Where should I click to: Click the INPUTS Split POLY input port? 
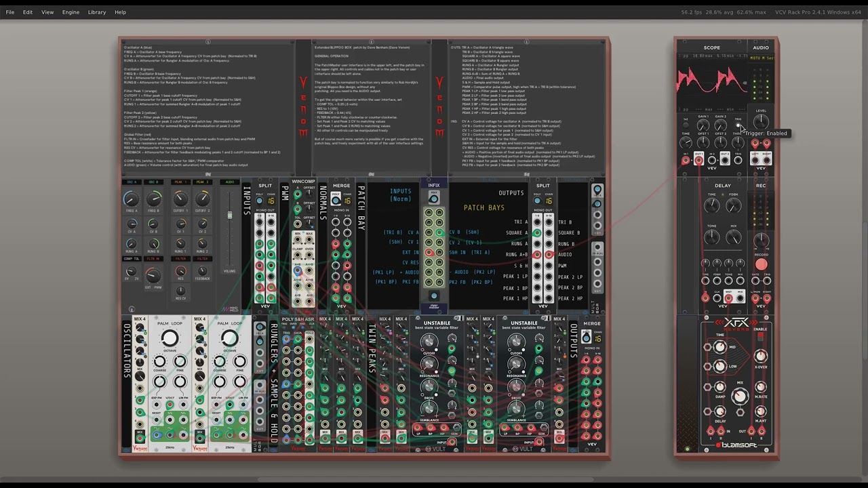click(x=259, y=201)
